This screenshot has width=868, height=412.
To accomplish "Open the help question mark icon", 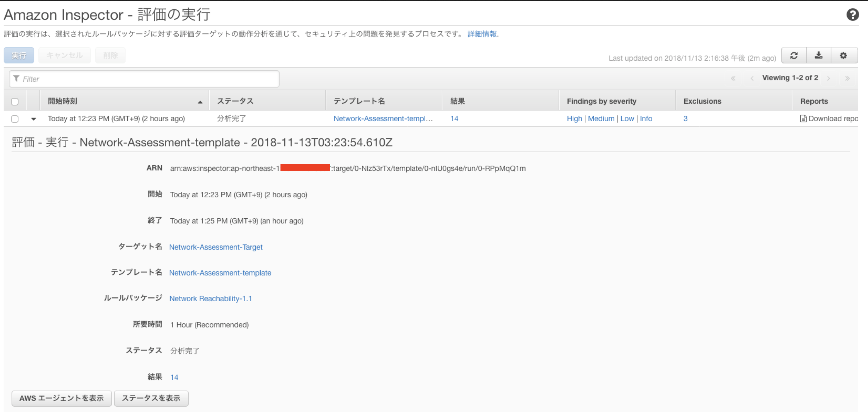I will point(853,15).
